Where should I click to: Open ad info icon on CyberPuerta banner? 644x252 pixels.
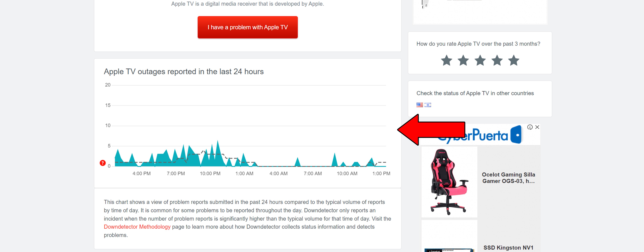coord(530,127)
